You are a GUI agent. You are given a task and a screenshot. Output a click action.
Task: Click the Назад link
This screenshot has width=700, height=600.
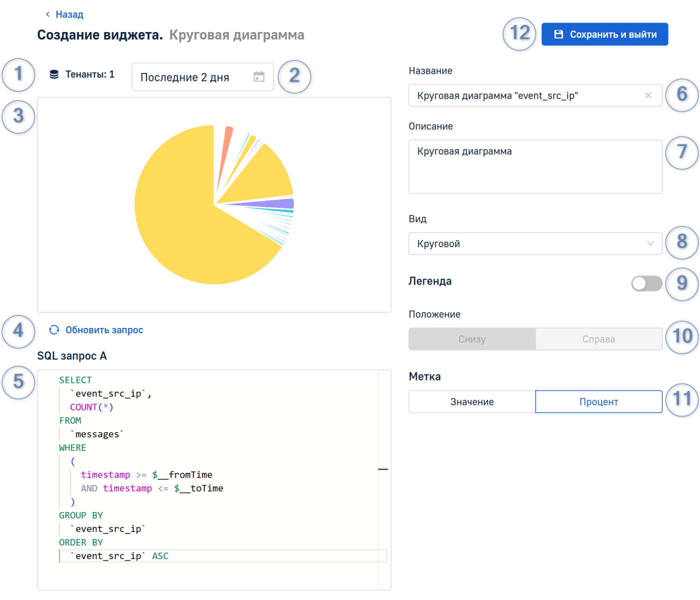coord(69,14)
